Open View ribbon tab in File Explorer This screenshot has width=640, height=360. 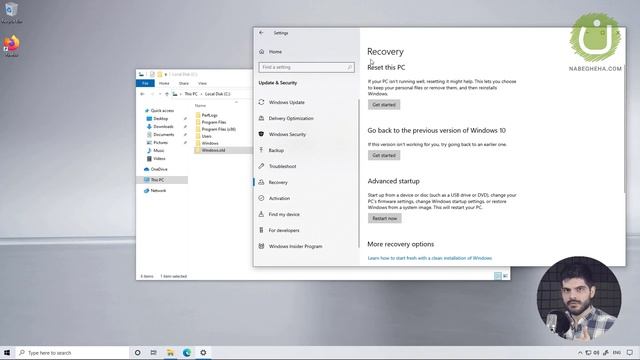202,83
